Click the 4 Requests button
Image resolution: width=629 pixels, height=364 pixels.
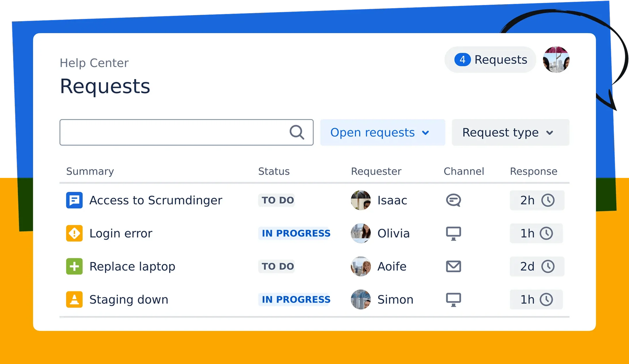coord(490,60)
